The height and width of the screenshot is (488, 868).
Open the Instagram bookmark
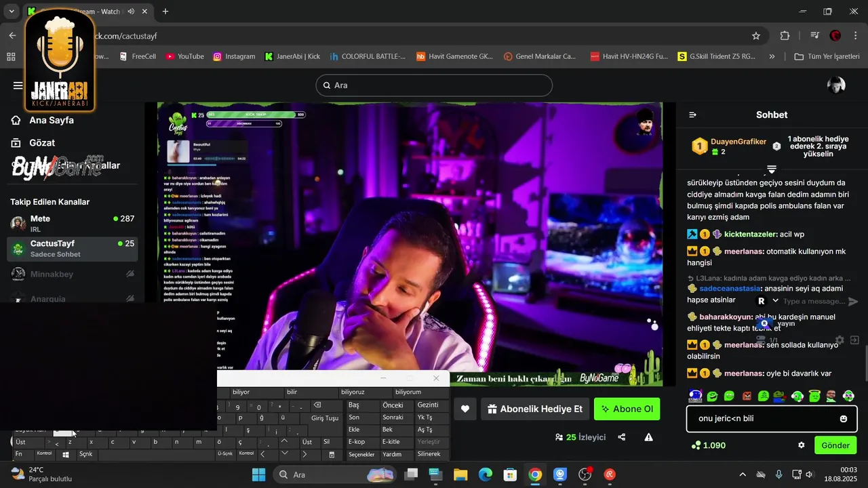[x=234, y=56]
